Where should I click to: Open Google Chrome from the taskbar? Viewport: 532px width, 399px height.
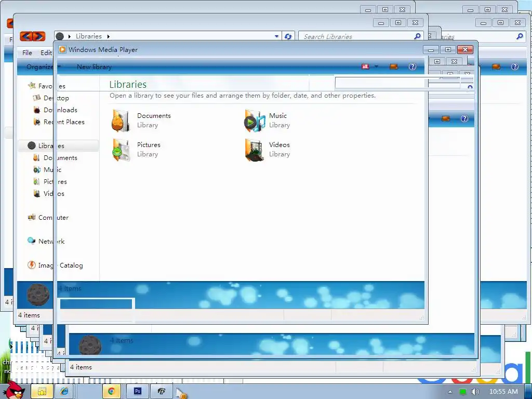coord(111,392)
